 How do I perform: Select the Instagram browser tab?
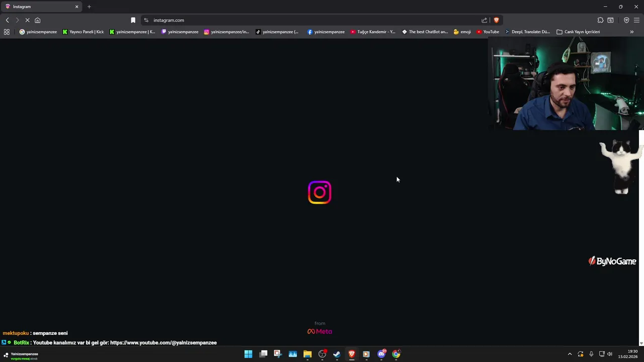tap(40, 7)
